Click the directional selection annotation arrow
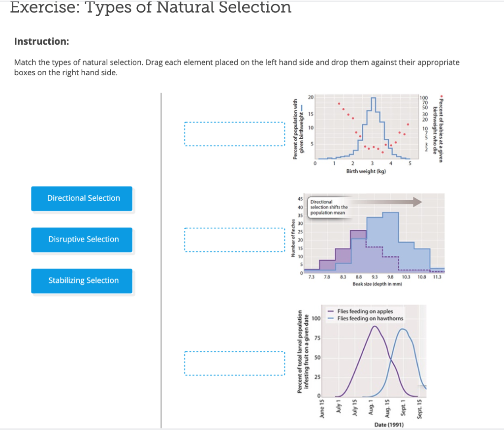The image size is (504, 431). pyautogui.click(x=389, y=202)
